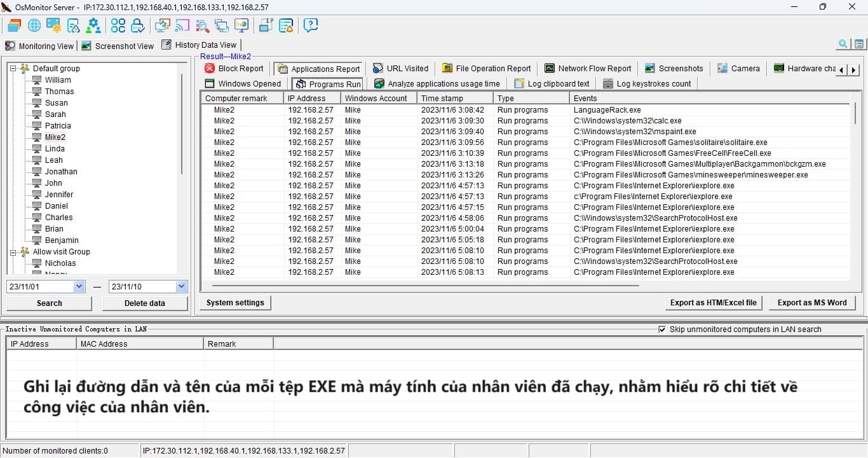Screen dimensions: 868x458
Task: Open the Network Flow Report tab
Action: [588, 69]
